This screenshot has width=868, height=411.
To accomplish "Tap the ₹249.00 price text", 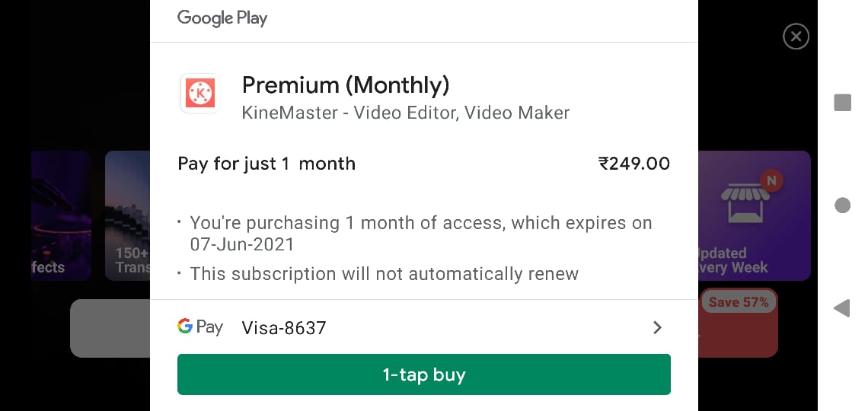I will pos(633,164).
